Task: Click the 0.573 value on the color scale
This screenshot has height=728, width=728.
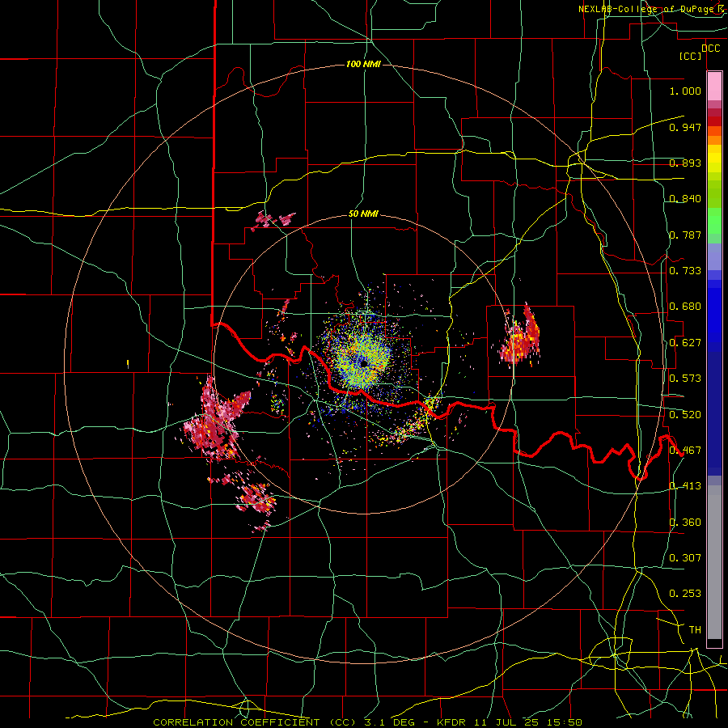Action: (x=685, y=379)
